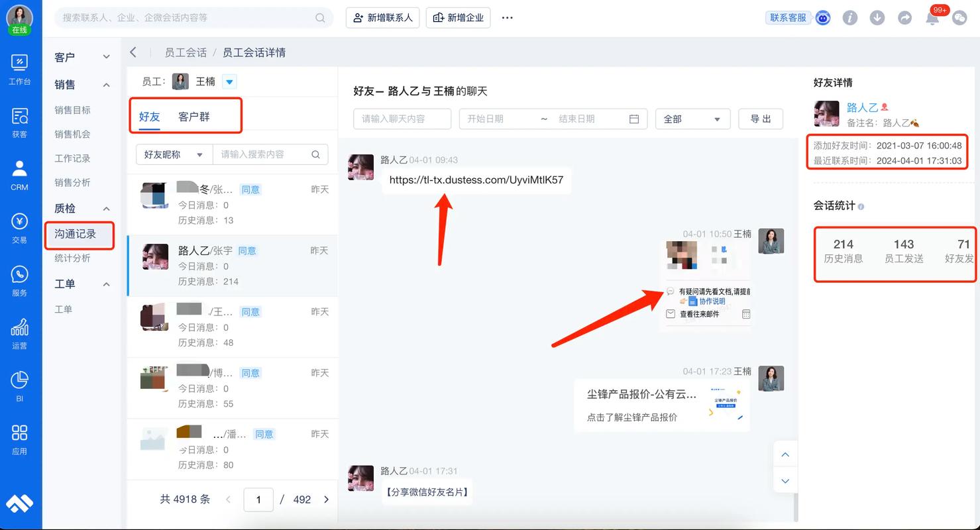980x530 pixels.
Task: Open the employee 王楠 selector dropdown
Action: click(229, 81)
